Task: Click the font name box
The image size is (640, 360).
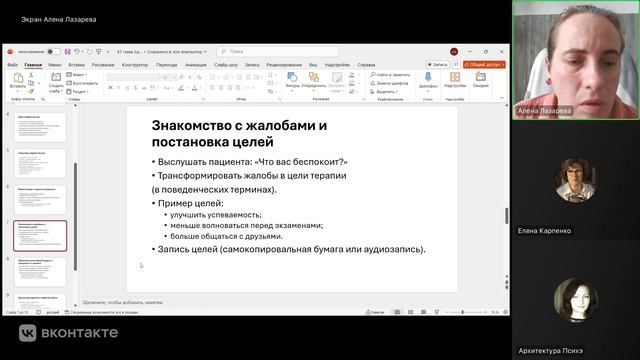Action: click(133, 77)
